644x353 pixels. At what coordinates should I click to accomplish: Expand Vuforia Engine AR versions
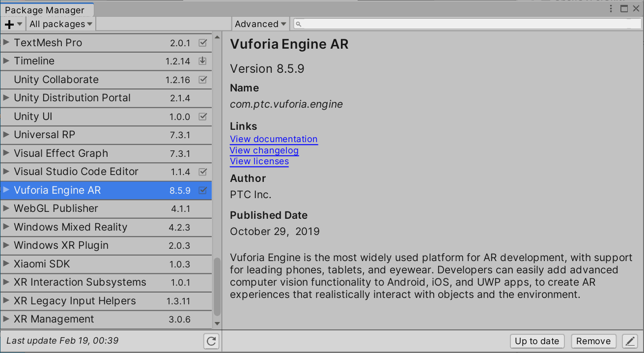[x=6, y=190]
